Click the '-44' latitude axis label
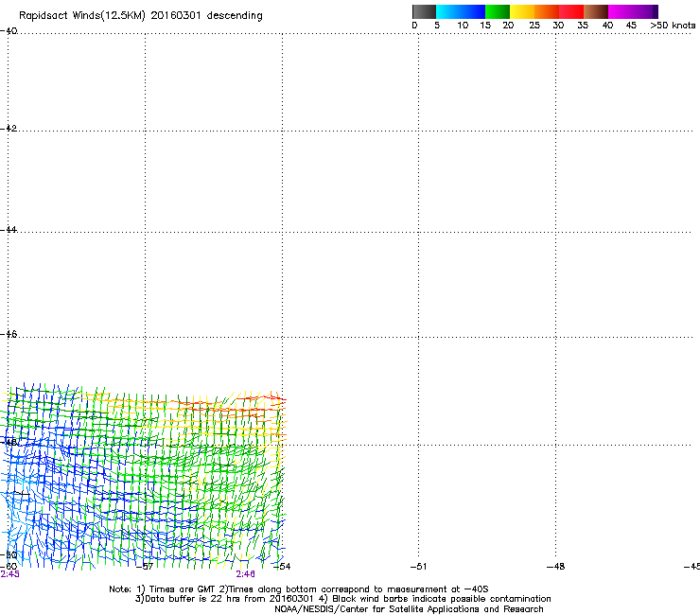Image resolution: width=700 pixels, height=615 pixels. 9,230
